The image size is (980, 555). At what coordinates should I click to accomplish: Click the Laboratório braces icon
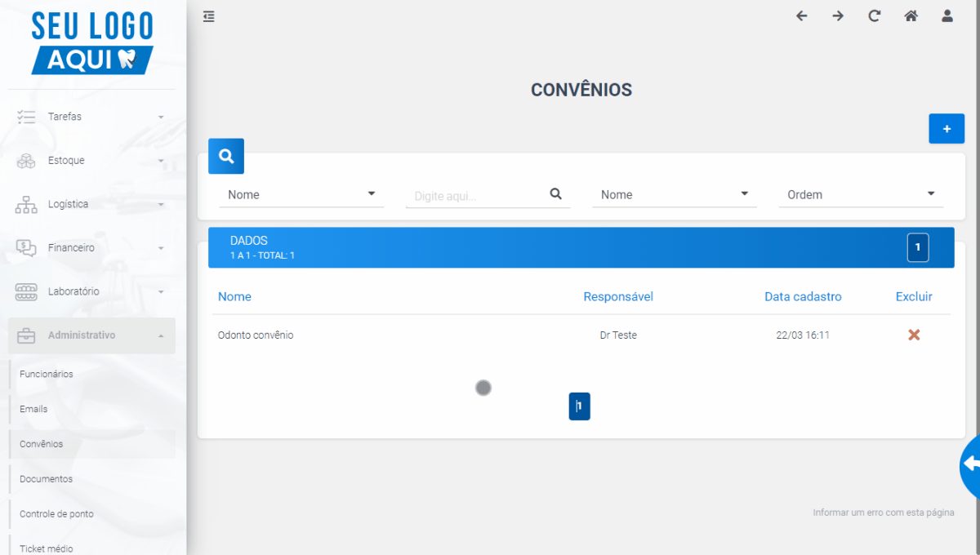[x=26, y=291]
